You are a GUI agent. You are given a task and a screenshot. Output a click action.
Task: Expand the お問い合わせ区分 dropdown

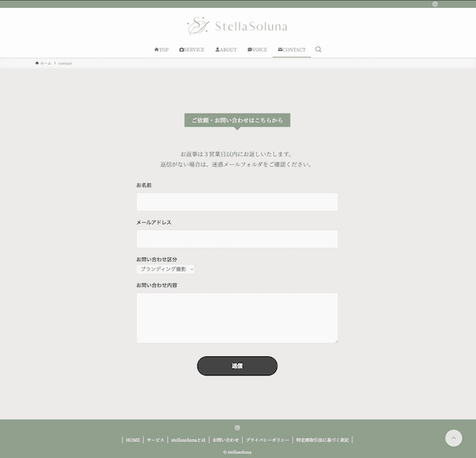tap(166, 269)
